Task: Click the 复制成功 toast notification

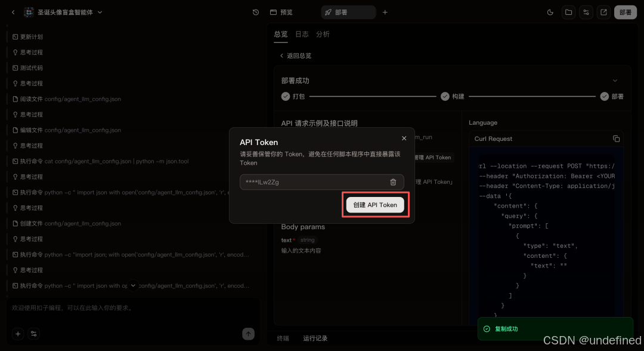Action: click(555, 329)
